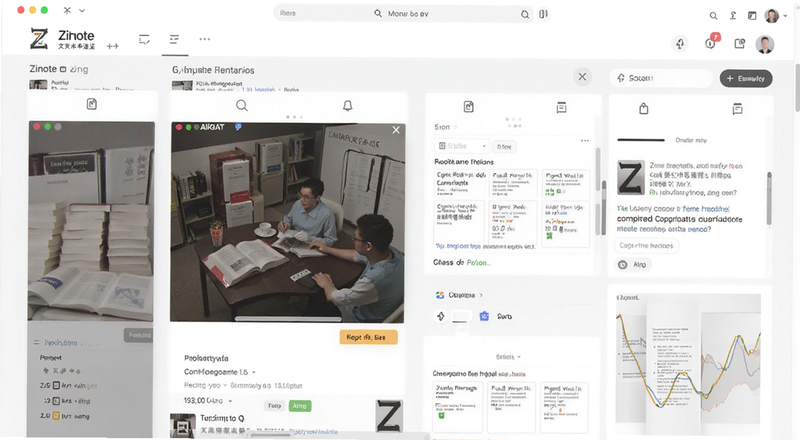This screenshot has height=440, width=800.
Task: Open the three-dots more menu in header
Action: [x=205, y=39]
